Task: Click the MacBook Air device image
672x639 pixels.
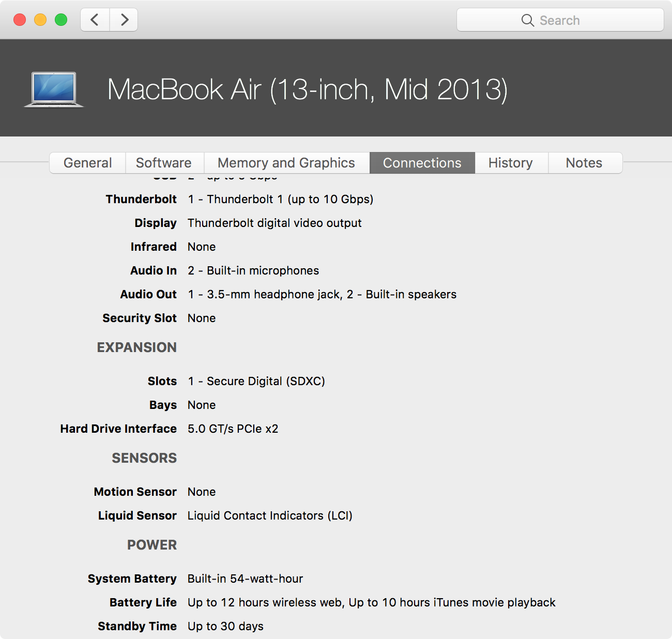Action: tap(54, 90)
